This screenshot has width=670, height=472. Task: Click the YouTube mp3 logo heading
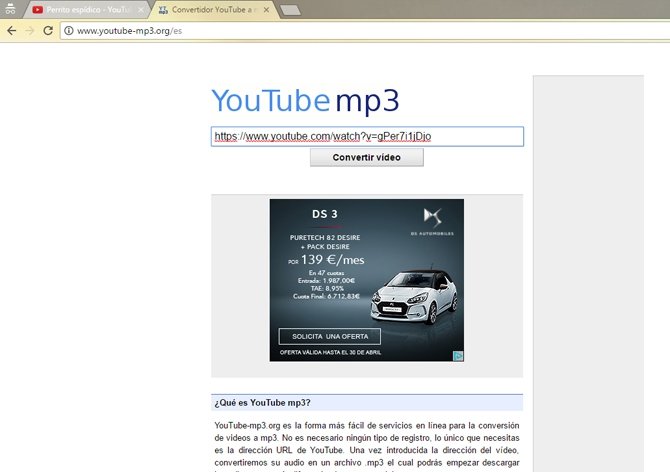(306, 101)
